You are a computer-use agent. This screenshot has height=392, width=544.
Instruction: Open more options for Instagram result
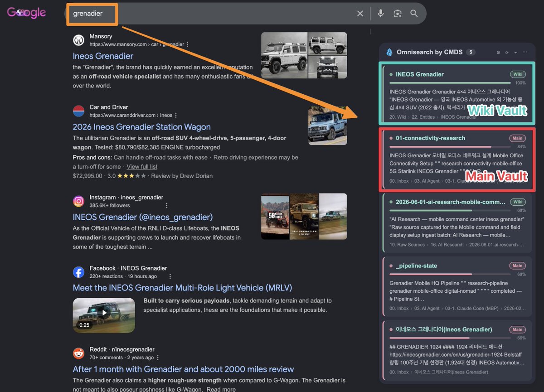(x=167, y=205)
